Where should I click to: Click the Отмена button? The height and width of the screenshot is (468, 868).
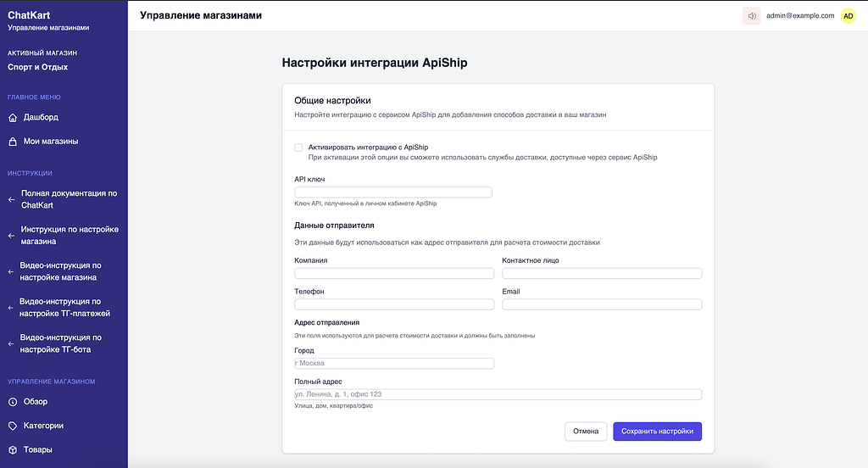coord(586,432)
